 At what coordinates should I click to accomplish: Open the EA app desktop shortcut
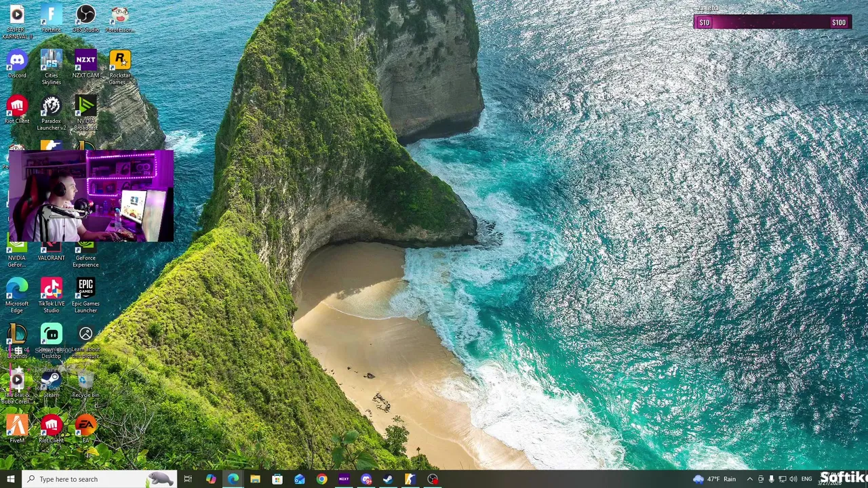pyautogui.click(x=85, y=429)
